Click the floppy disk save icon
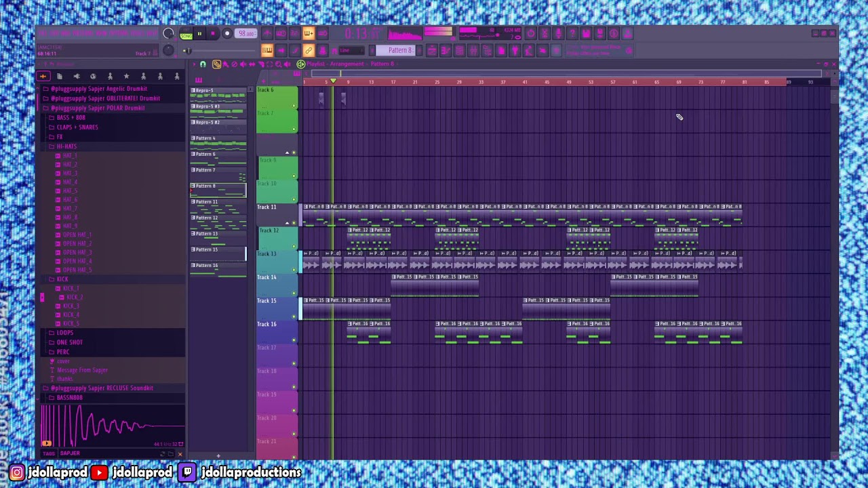Image resolution: width=868 pixels, height=488 pixels. coord(586,33)
